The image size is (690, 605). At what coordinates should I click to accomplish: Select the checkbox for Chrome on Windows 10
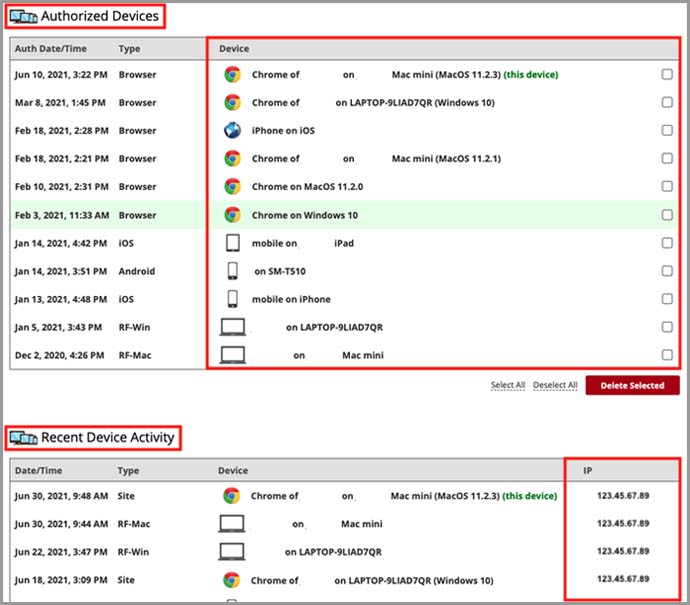(x=667, y=215)
